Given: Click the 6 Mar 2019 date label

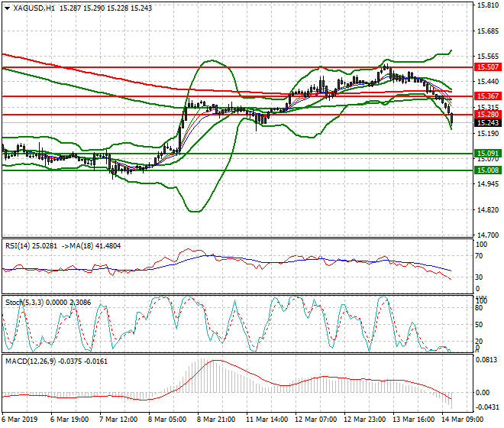Looking at the screenshot, I should (x=19, y=420).
